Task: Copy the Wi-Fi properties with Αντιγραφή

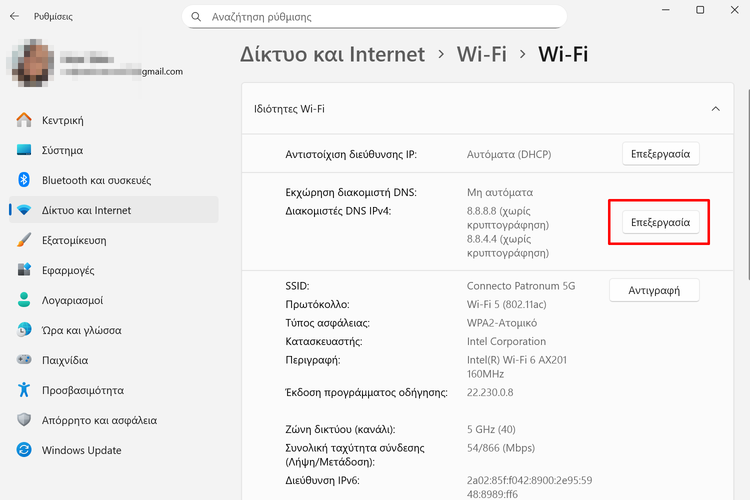Action: [654, 290]
